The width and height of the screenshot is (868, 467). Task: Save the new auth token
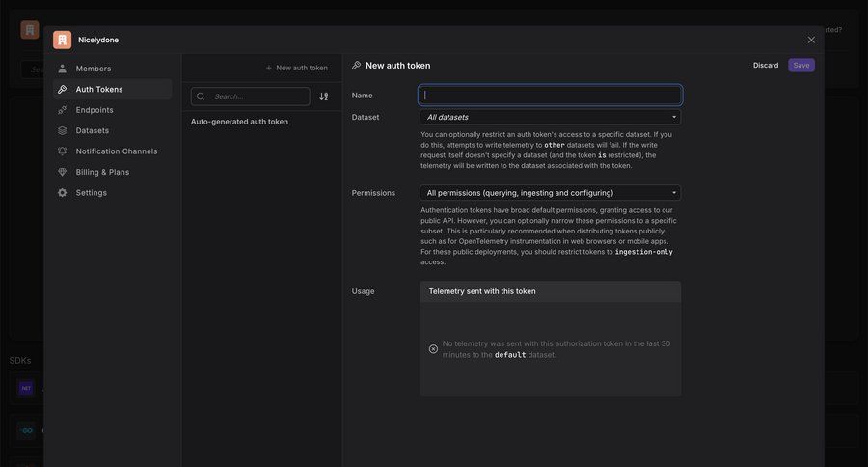(x=801, y=66)
